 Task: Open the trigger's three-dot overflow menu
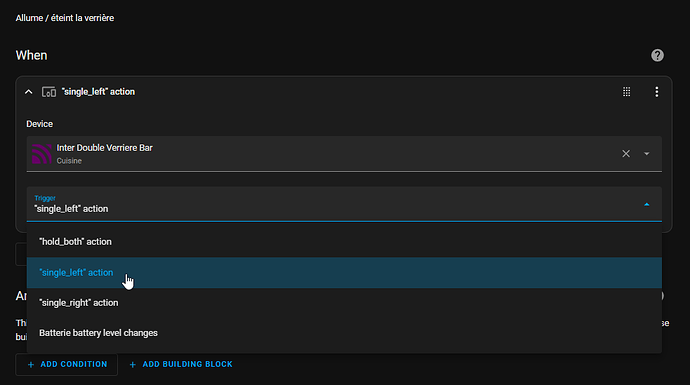pos(657,92)
